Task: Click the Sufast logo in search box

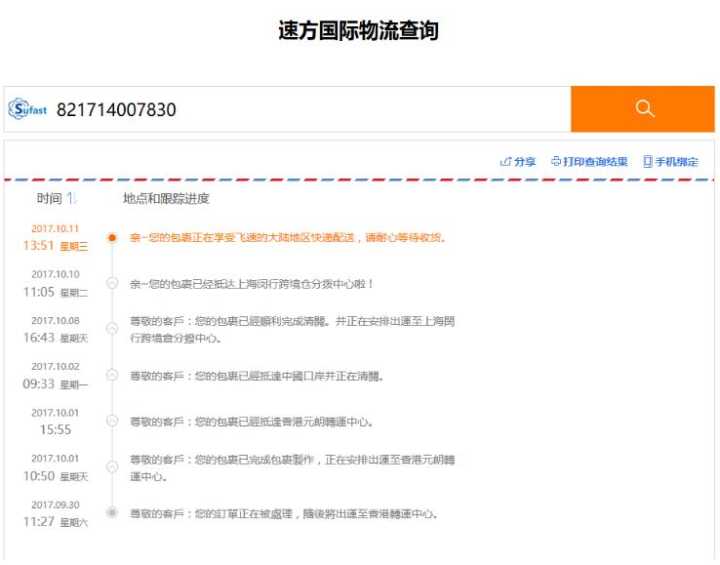Action: coord(29,110)
